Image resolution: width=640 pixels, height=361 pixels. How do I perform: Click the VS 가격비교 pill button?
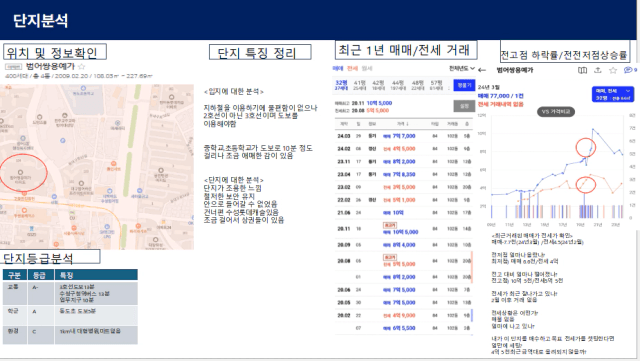pyautogui.click(x=556, y=111)
